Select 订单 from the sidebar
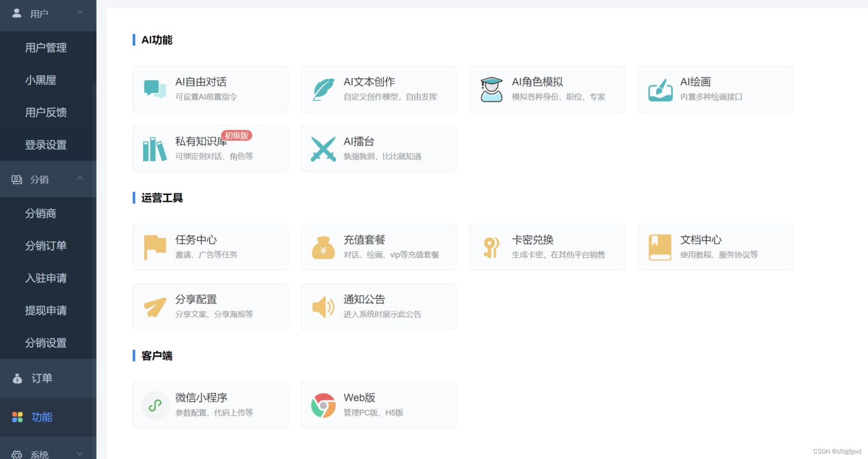The image size is (868, 459). [x=42, y=378]
